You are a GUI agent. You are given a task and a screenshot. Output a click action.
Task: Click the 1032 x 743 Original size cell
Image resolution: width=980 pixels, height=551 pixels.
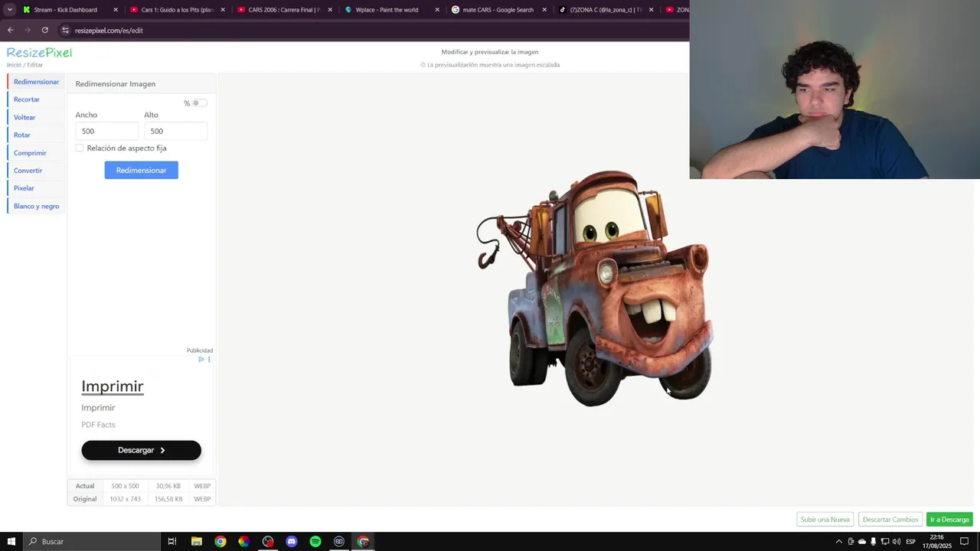(125, 499)
